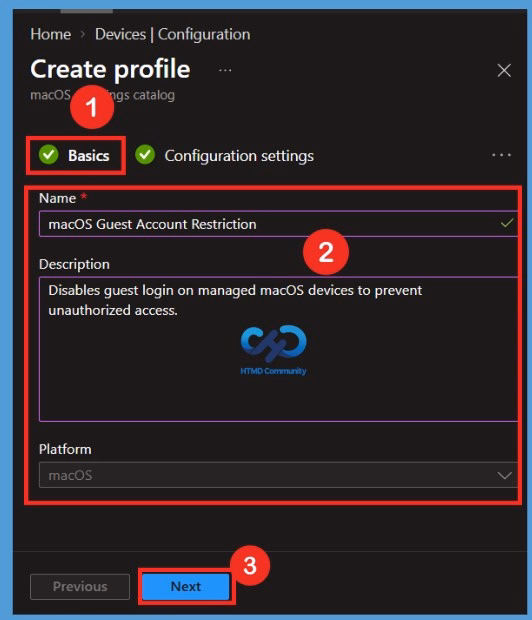Go to Home breadcrumb
The height and width of the screenshot is (620, 532).
51,34
